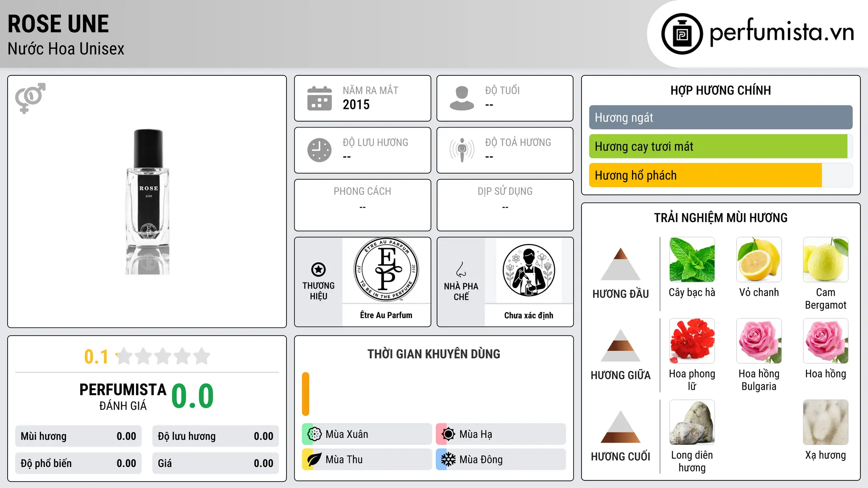Click the orange recommended-time vertical bar

click(306, 394)
